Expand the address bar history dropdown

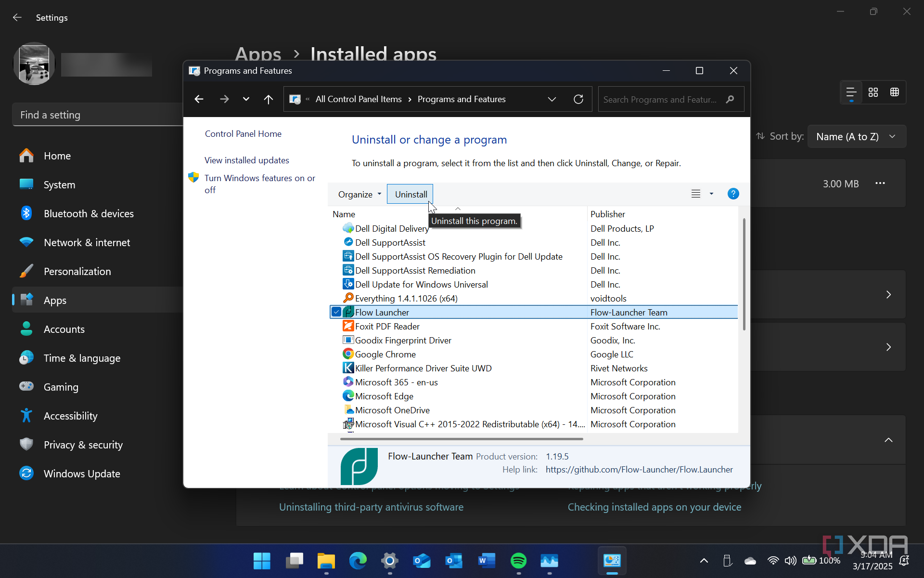tap(552, 99)
